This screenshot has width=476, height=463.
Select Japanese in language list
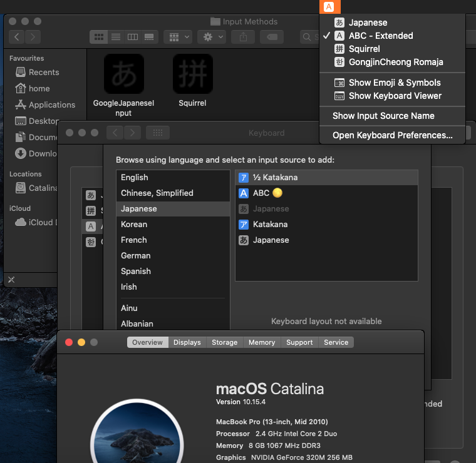tap(173, 209)
